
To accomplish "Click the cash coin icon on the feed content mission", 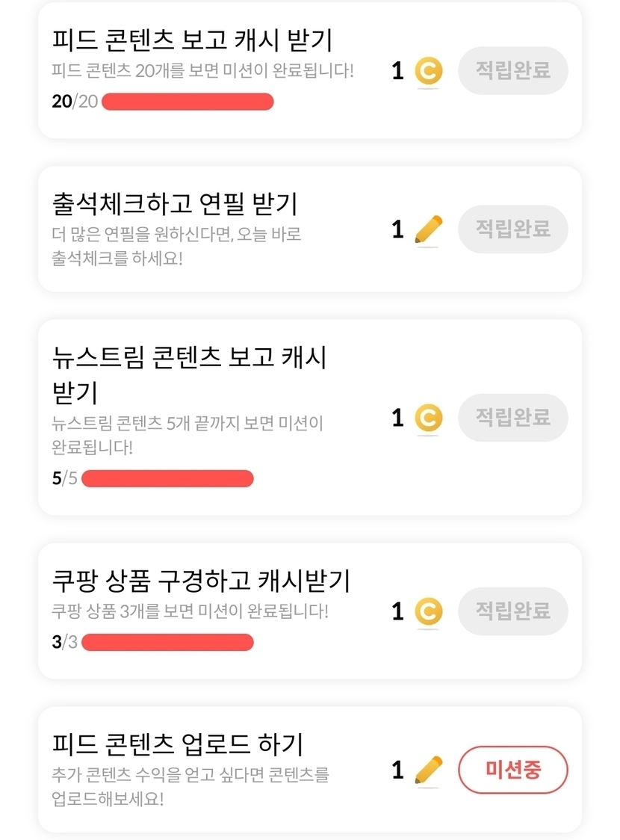I will click(428, 72).
